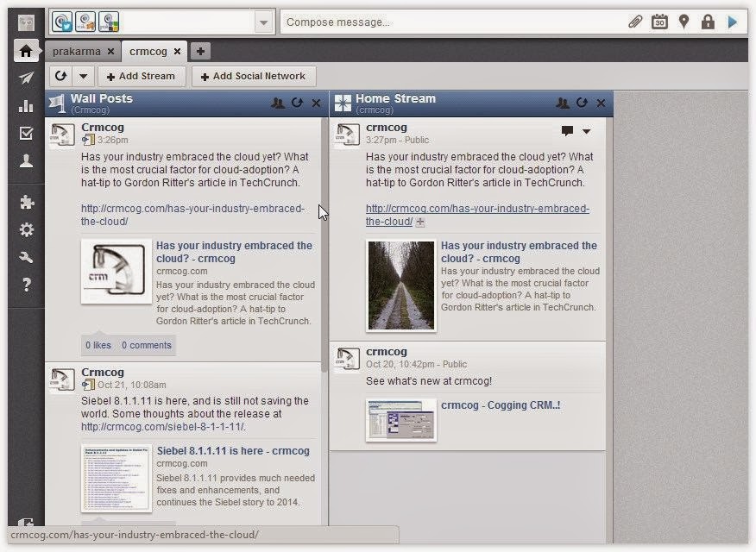Click in the Compose message field
Viewport: 756px width, 552px height.
tap(449, 22)
